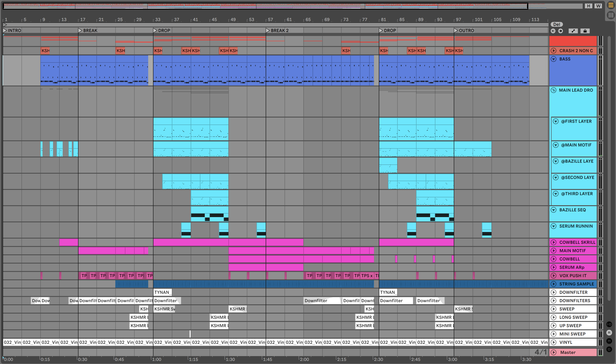Select the OUTRO locator marker
The image size is (616, 364).
[x=456, y=30]
